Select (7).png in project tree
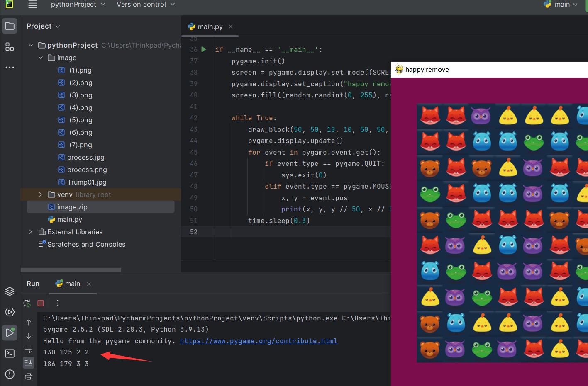 (81, 145)
